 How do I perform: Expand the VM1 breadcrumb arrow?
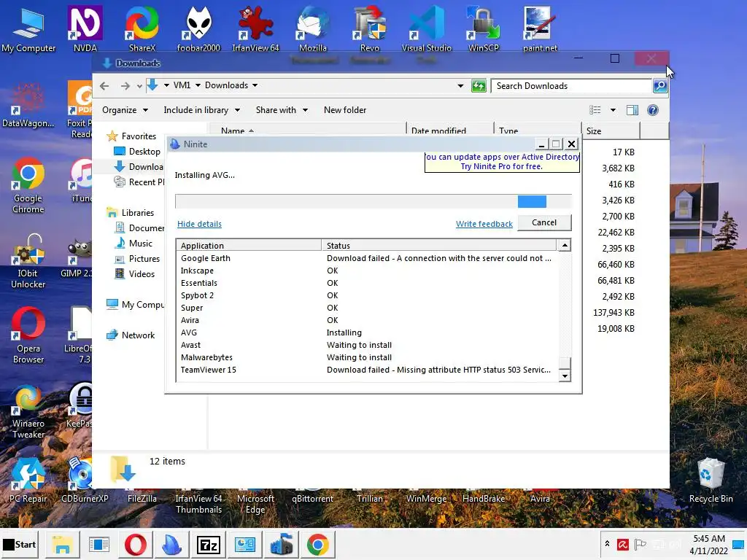click(198, 86)
